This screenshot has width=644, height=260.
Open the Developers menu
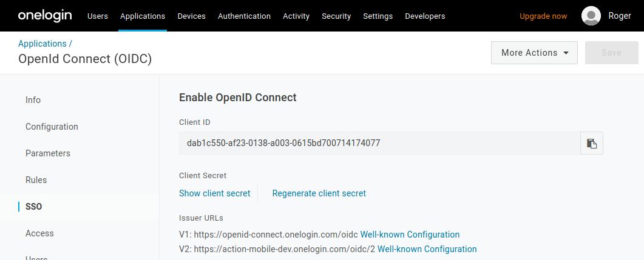coord(425,16)
